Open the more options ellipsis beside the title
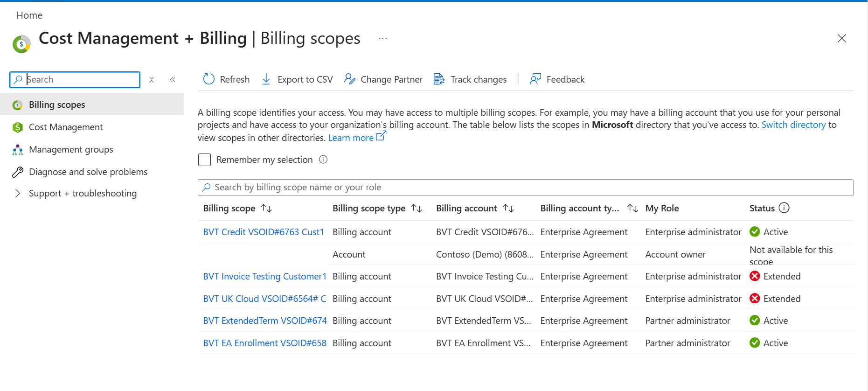The width and height of the screenshot is (868, 391). [383, 38]
